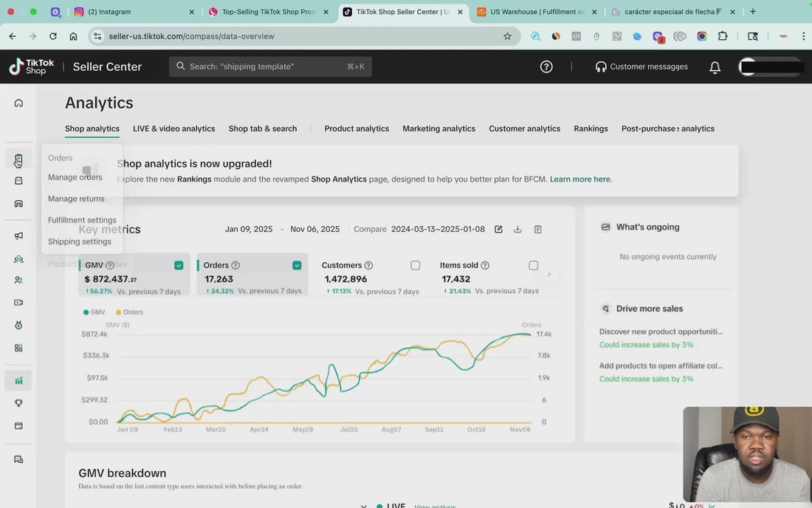
Task: Download the key metrics data
Action: [517, 230]
